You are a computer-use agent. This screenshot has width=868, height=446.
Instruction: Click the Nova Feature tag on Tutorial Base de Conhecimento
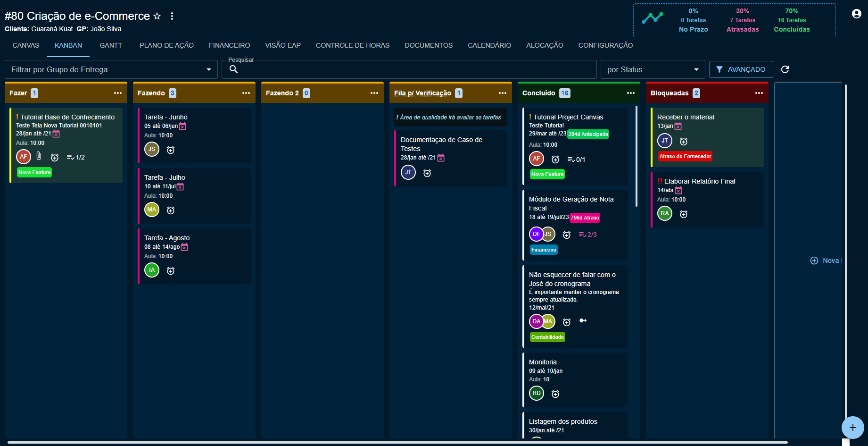(x=34, y=172)
